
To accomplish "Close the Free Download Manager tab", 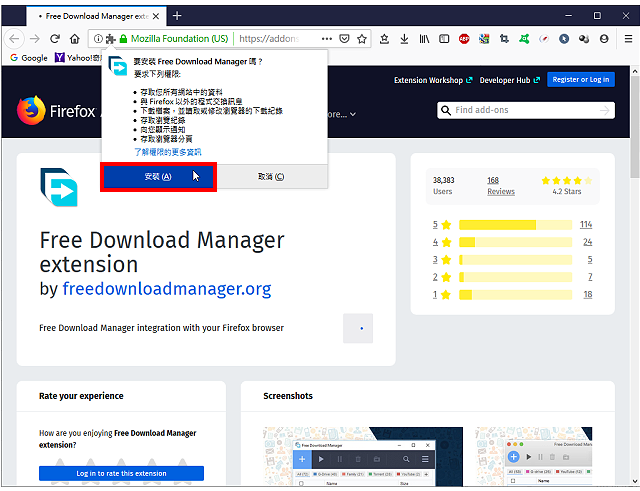I will pos(156,16).
